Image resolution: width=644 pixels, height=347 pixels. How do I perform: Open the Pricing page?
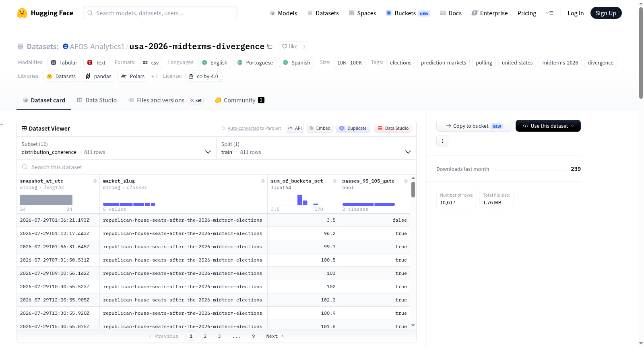coord(527,13)
